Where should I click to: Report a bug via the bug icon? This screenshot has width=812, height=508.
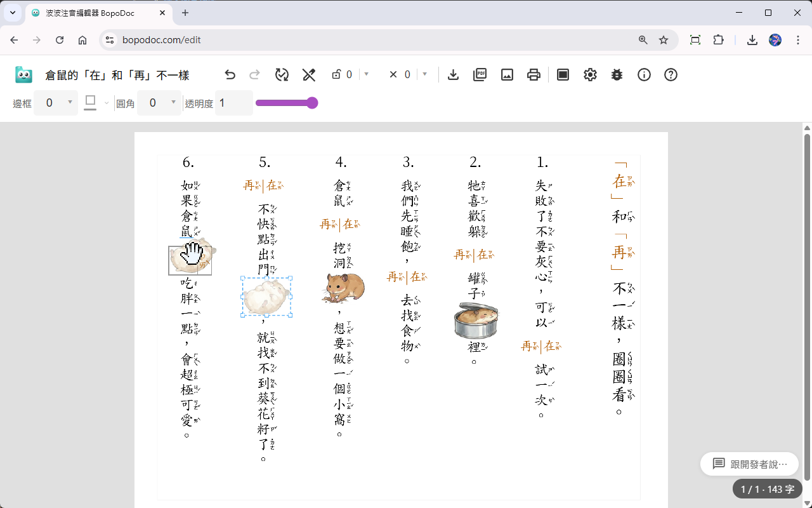click(617, 74)
